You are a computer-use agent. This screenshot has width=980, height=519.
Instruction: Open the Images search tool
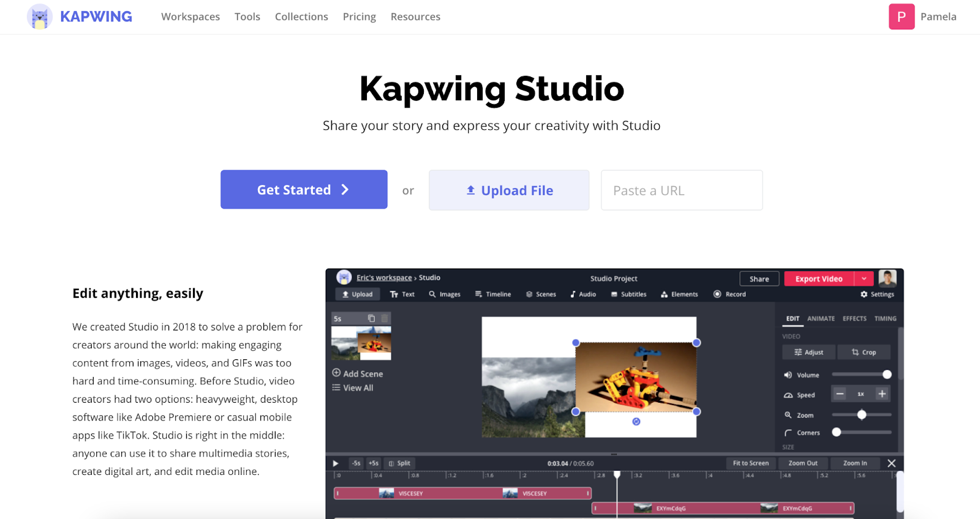pyautogui.click(x=445, y=294)
